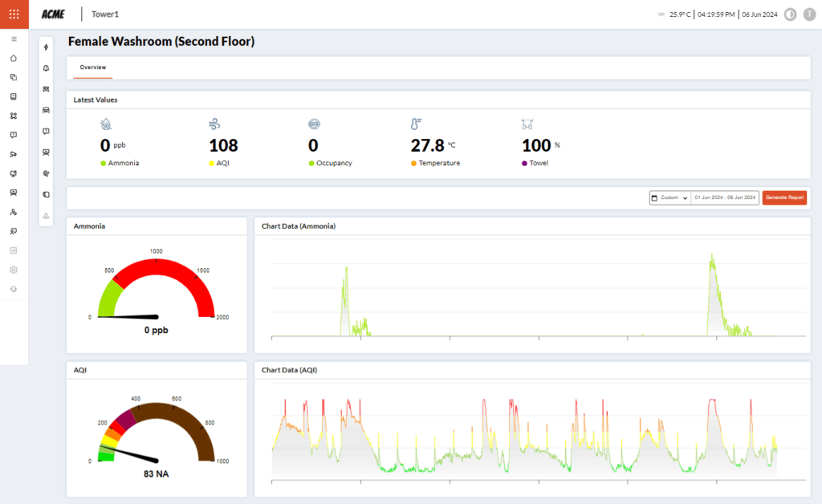Click the Temperature latest value 27.8
The image size is (822, 504).
coord(428,145)
